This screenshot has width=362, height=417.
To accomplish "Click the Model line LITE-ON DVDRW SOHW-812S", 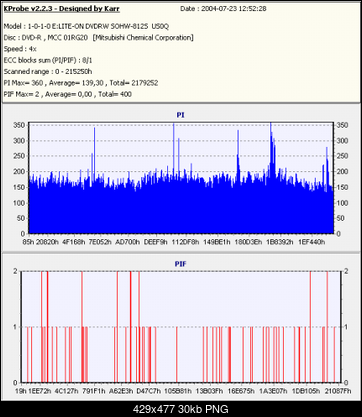I will [86, 26].
